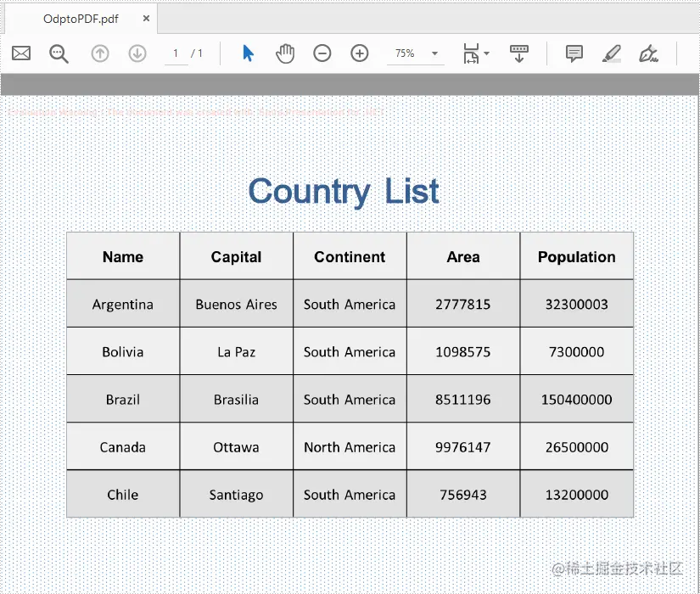The width and height of the screenshot is (700, 594).
Task: Click the 32300003 population cell
Action: click(x=577, y=304)
